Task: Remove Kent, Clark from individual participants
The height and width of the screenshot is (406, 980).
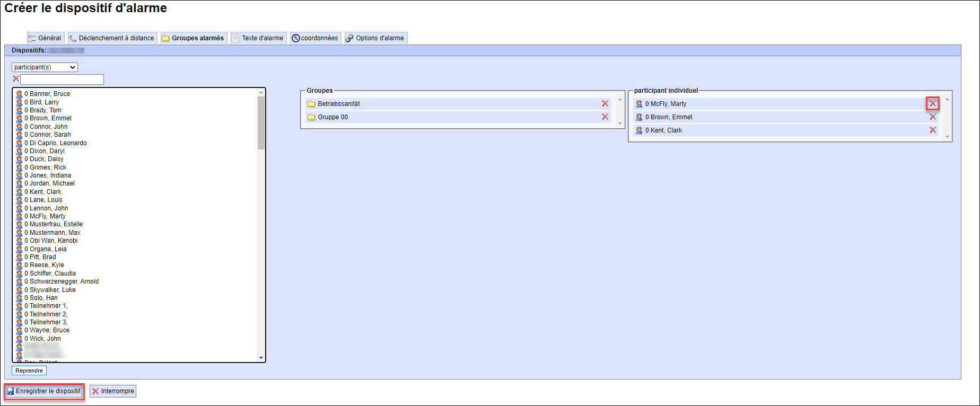Action: [932, 130]
